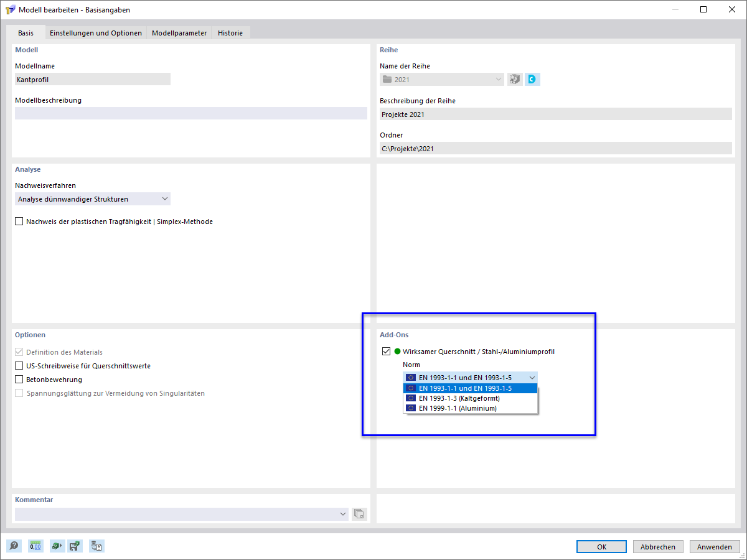Open the help icon at bottom left
747x560 pixels.
point(14,546)
